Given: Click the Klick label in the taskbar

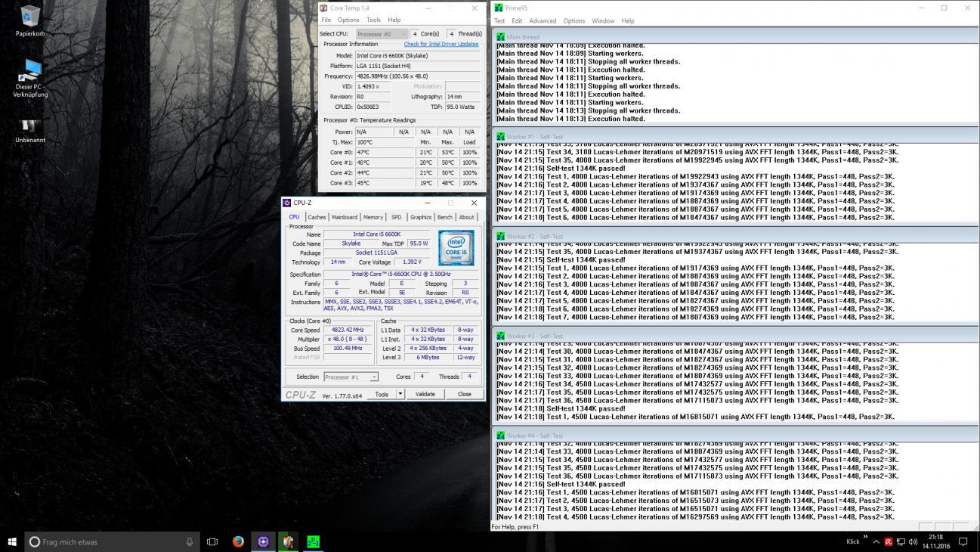Looking at the screenshot, I should 852,541.
